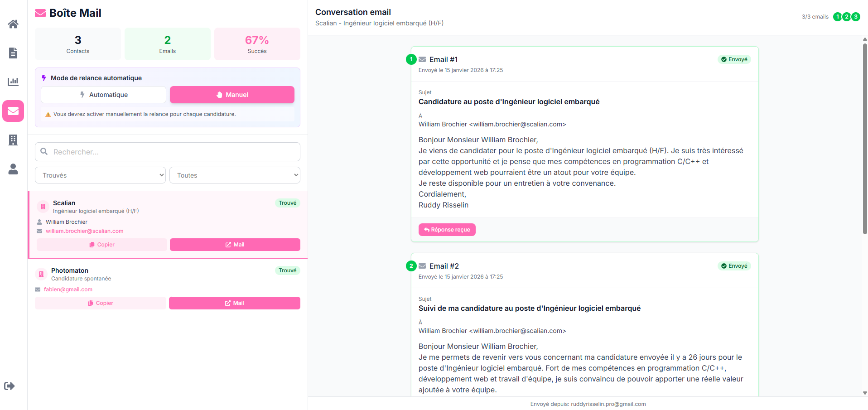Click Mail button for Photomaton

coord(234,303)
